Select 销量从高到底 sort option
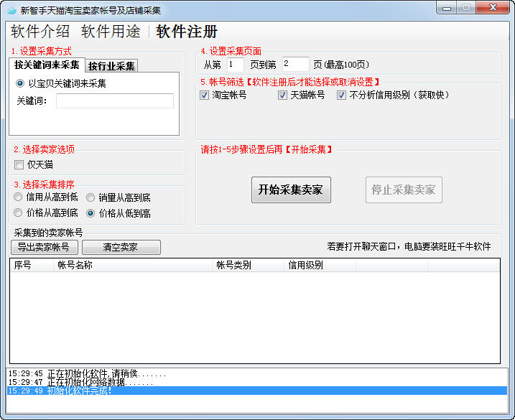This screenshot has width=515, height=420. [x=91, y=197]
